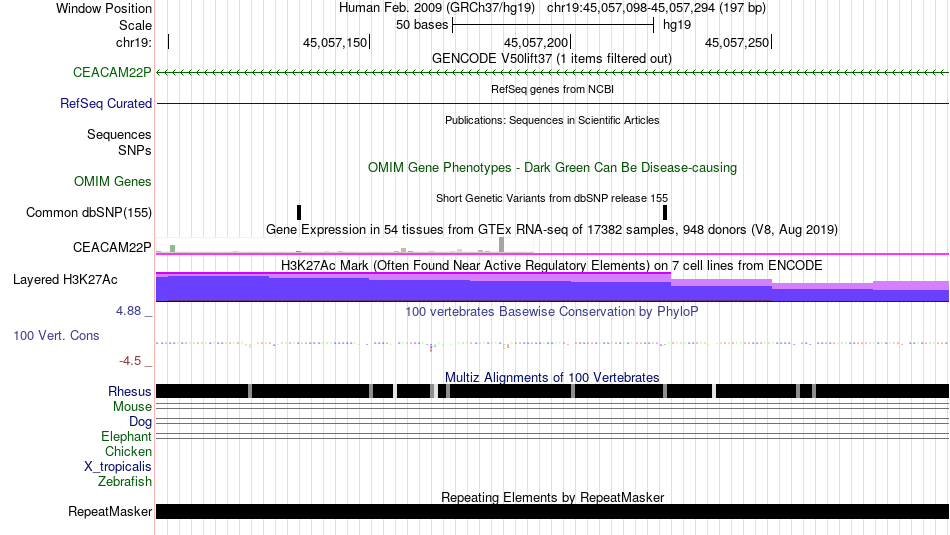Click the Sequences track label
Image resolution: width=950 pixels, height=535 pixels.
pyautogui.click(x=119, y=135)
